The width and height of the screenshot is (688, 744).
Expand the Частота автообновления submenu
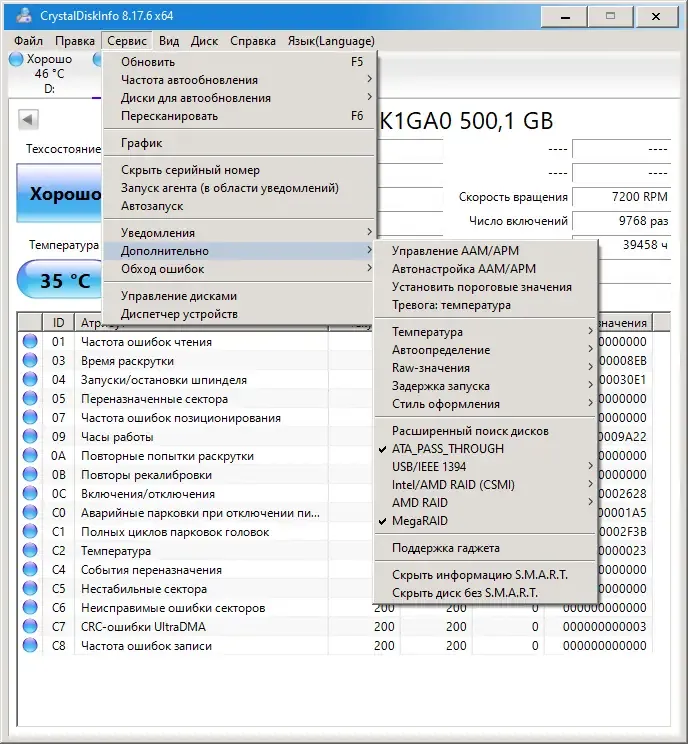[x=239, y=80]
